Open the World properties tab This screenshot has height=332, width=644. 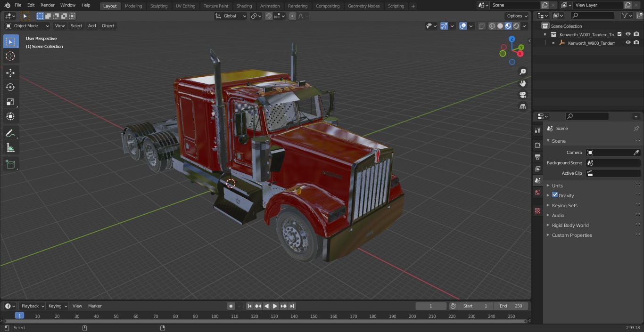tap(537, 192)
